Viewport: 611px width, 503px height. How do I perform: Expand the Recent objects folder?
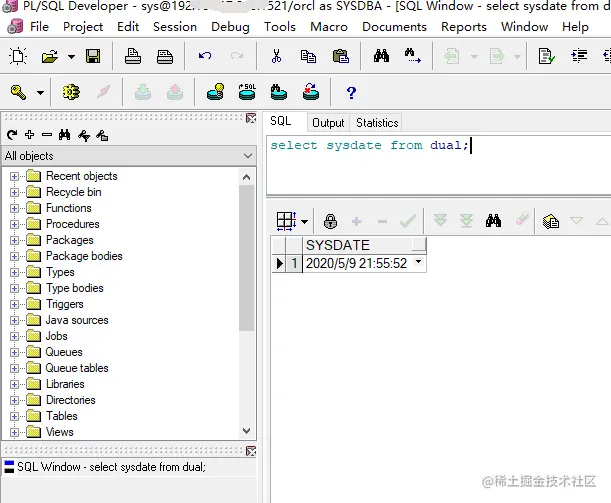pyautogui.click(x=14, y=176)
